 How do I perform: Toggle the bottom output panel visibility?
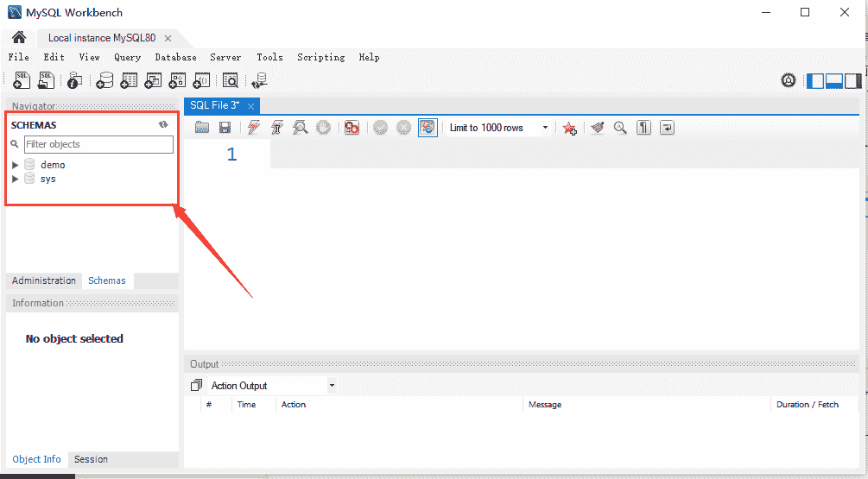(833, 81)
